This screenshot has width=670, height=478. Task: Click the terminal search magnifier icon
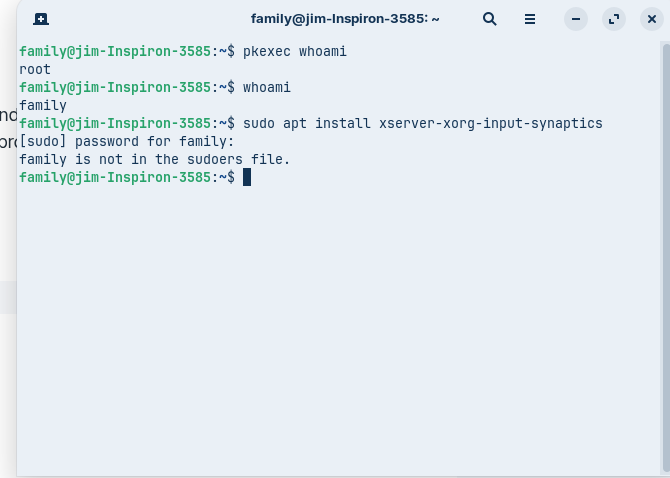pyautogui.click(x=490, y=19)
